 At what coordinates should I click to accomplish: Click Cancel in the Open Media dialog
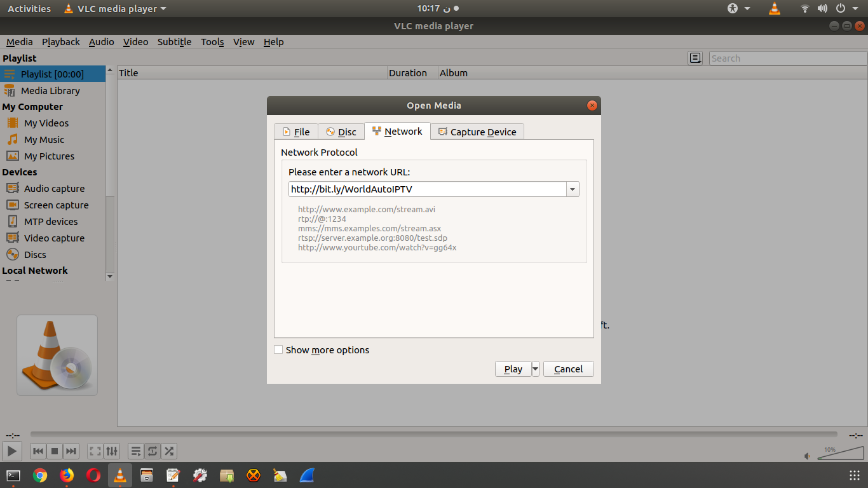(x=569, y=369)
